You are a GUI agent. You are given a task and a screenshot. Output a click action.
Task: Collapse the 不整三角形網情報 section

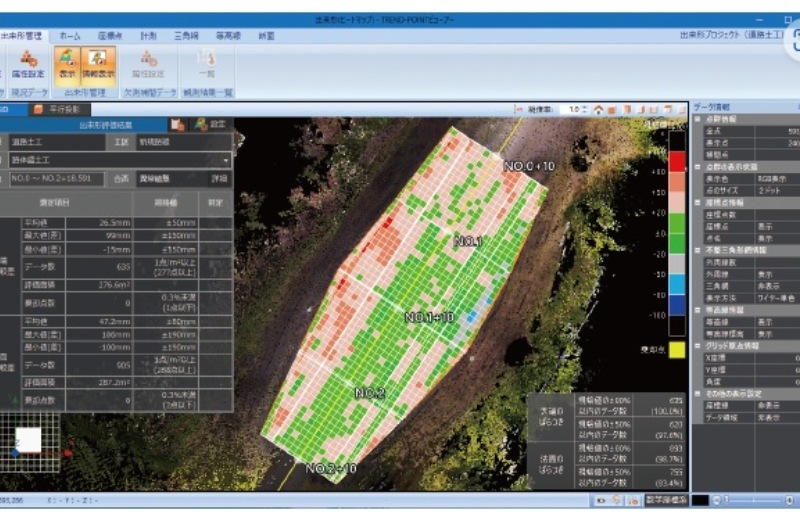pyautogui.click(x=698, y=251)
